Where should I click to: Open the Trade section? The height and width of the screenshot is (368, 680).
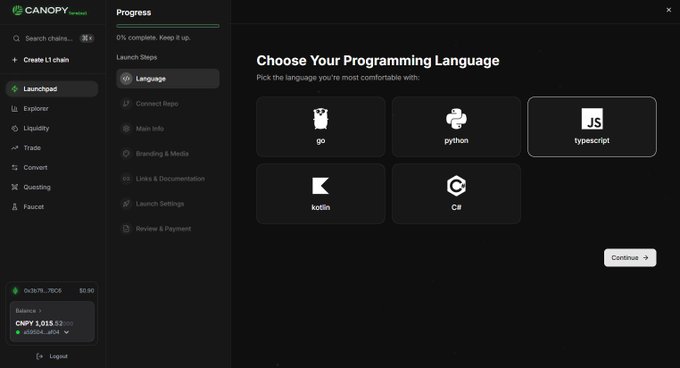[x=52, y=148]
